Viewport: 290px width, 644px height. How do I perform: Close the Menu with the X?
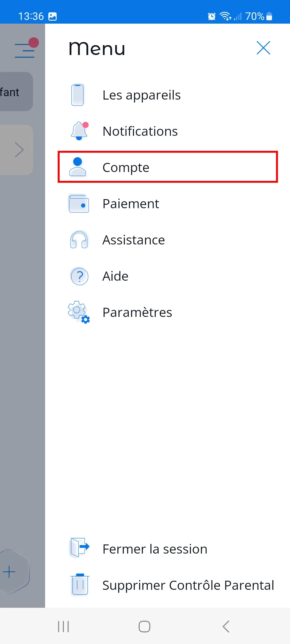[263, 48]
